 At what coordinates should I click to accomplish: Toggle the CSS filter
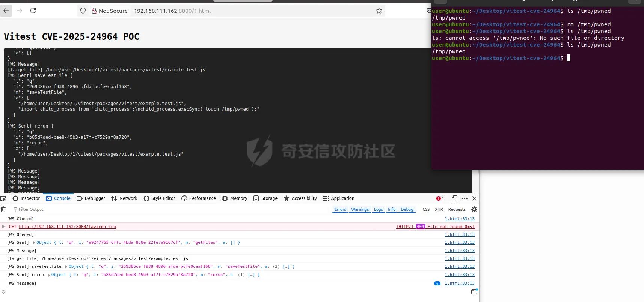(x=426, y=209)
